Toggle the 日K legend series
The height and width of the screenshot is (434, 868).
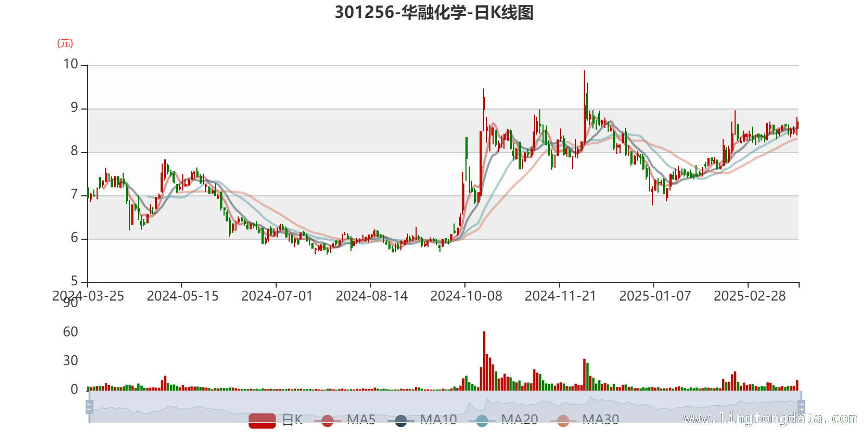click(x=276, y=420)
